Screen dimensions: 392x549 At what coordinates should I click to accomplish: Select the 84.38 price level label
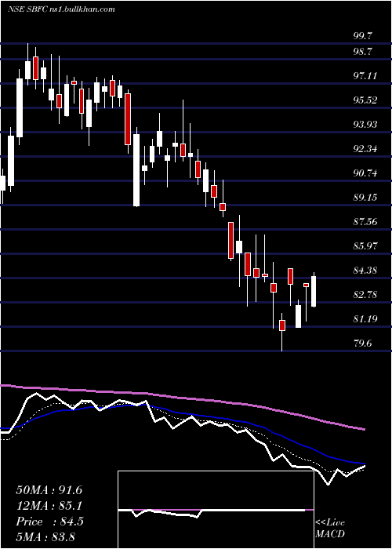(x=365, y=271)
